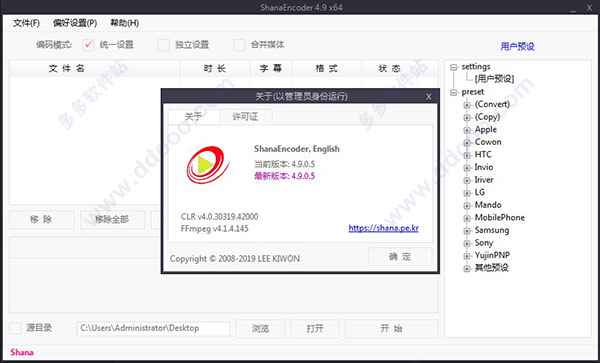This screenshot has height=363, width=600.
Task: Enable the 统一设置 checkbox
Action: [x=88, y=45]
